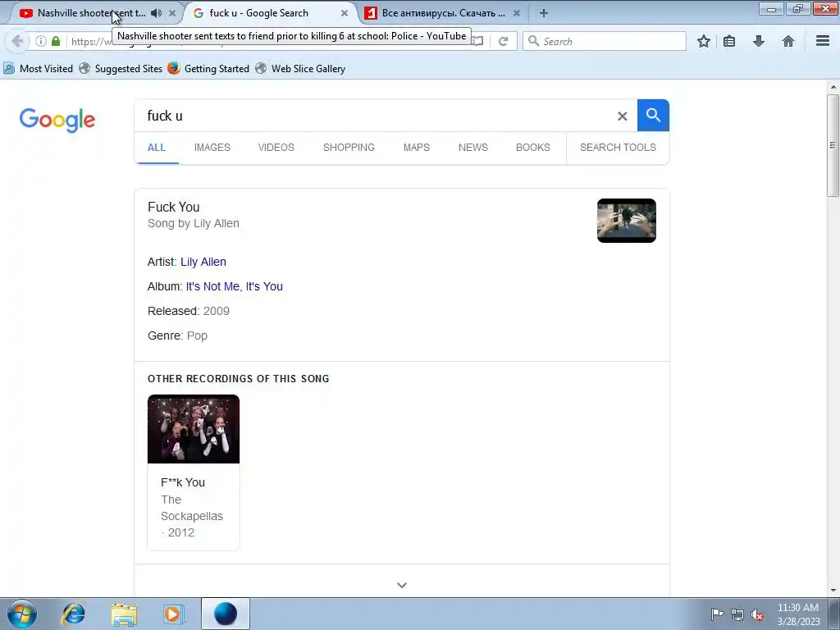Image resolution: width=840 pixels, height=630 pixels.
Task: Toggle reader view in the address bar
Action: point(477,41)
